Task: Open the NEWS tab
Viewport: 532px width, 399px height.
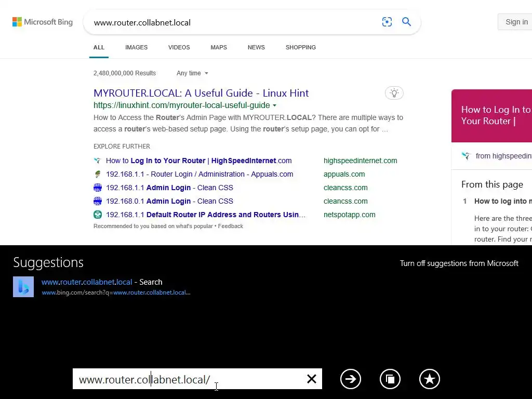Action: [x=256, y=47]
